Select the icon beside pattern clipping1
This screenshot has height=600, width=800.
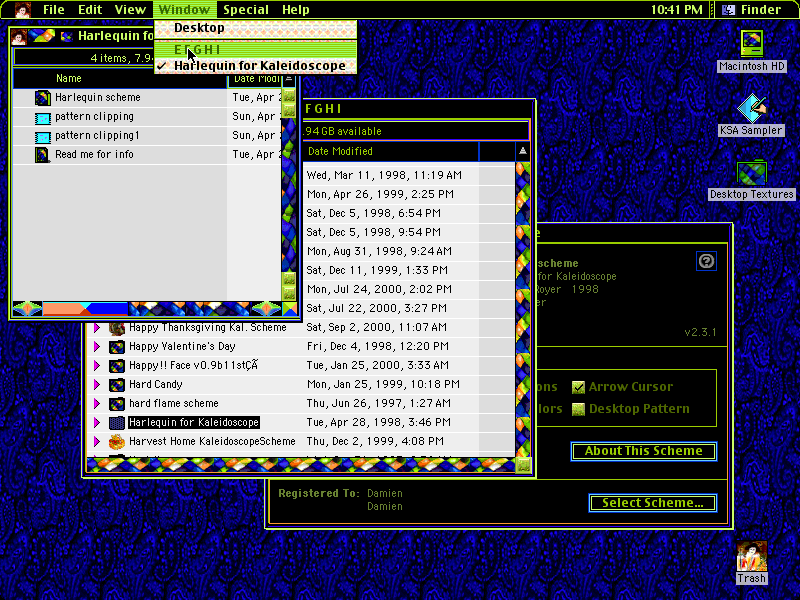click(x=42, y=136)
